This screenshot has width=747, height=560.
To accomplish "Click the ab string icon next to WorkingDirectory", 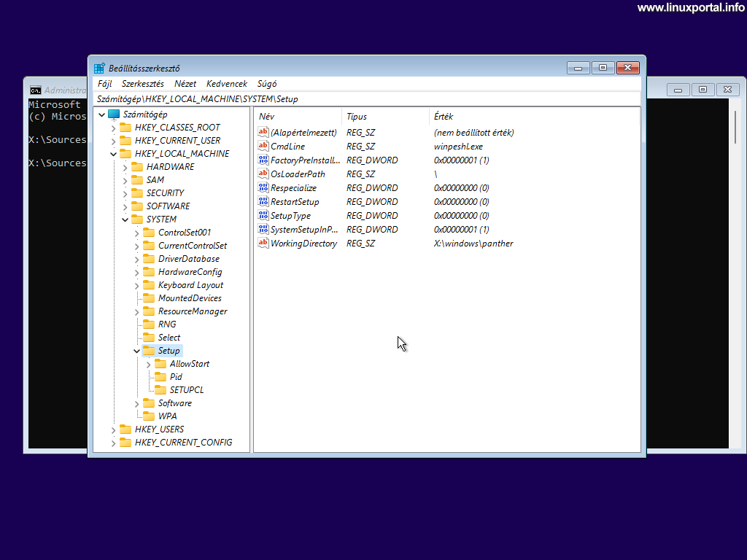I will coord(263,243).
